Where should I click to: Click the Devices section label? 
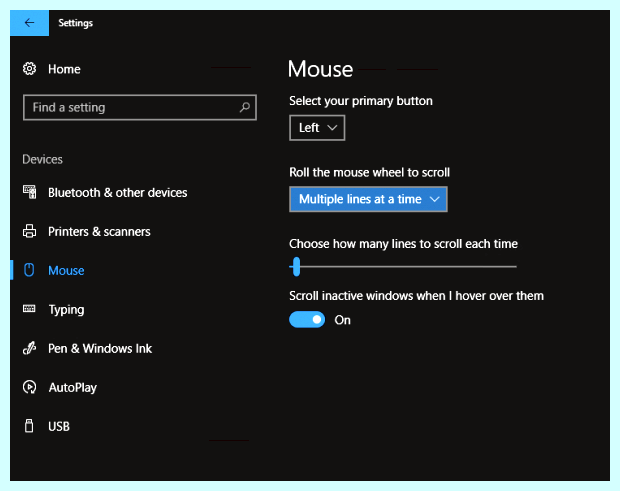42,159
